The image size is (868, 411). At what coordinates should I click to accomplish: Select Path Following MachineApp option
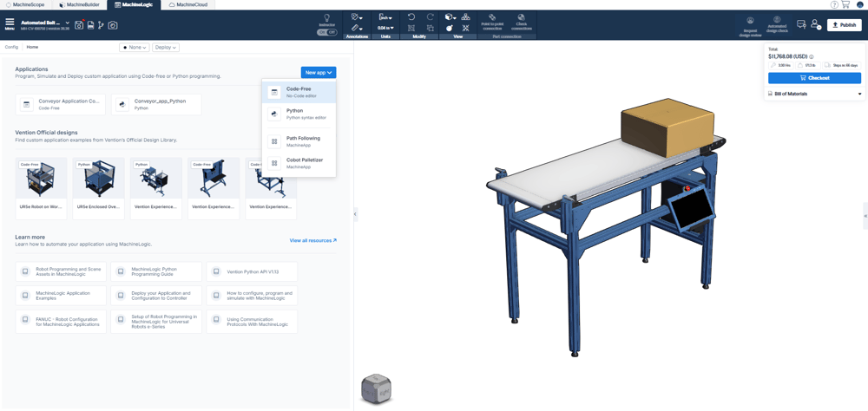pos(299,141)
